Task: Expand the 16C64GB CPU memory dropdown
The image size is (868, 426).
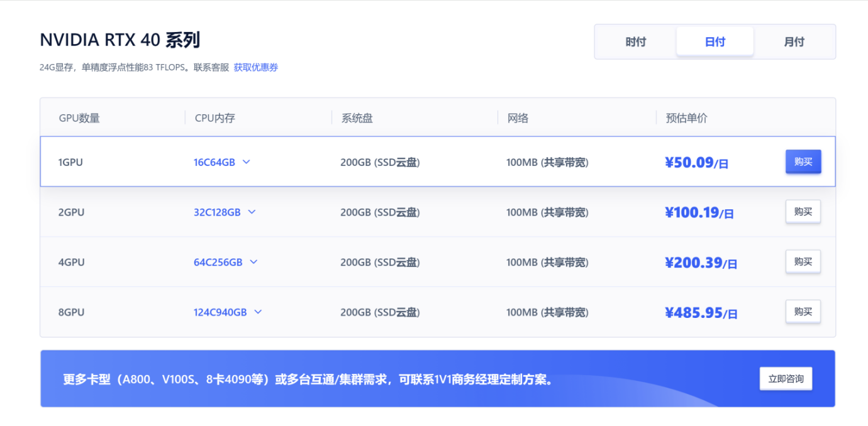Action: tap(222, 162)
